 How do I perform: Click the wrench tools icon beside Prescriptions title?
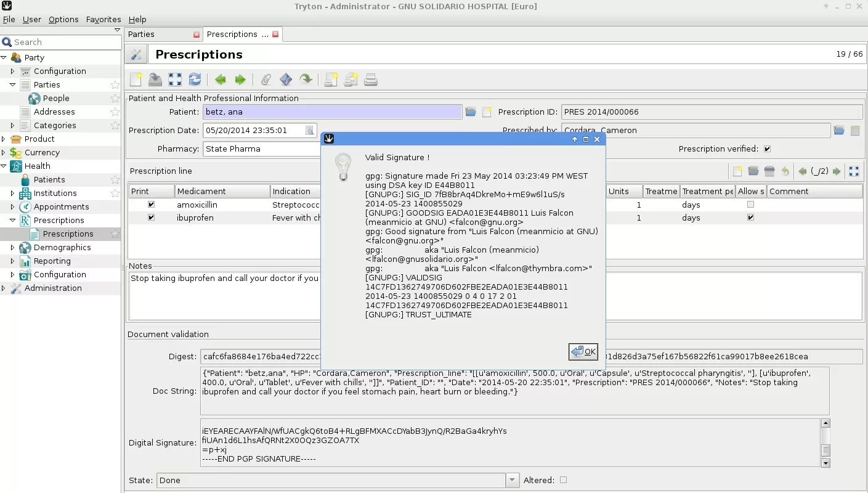136,55
